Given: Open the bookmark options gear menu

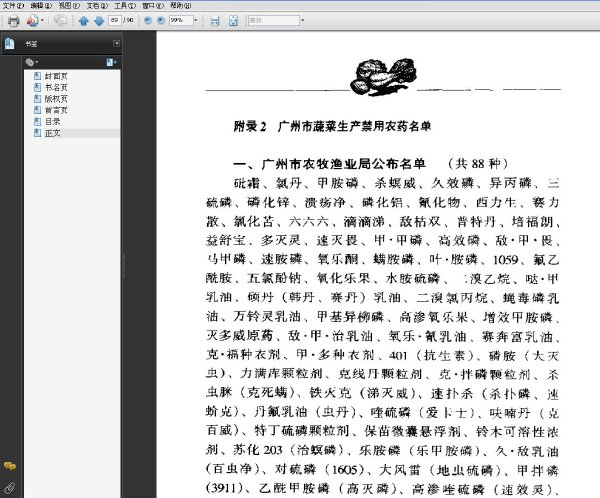Looking at the screenshot, I should [x=31, y=62].
